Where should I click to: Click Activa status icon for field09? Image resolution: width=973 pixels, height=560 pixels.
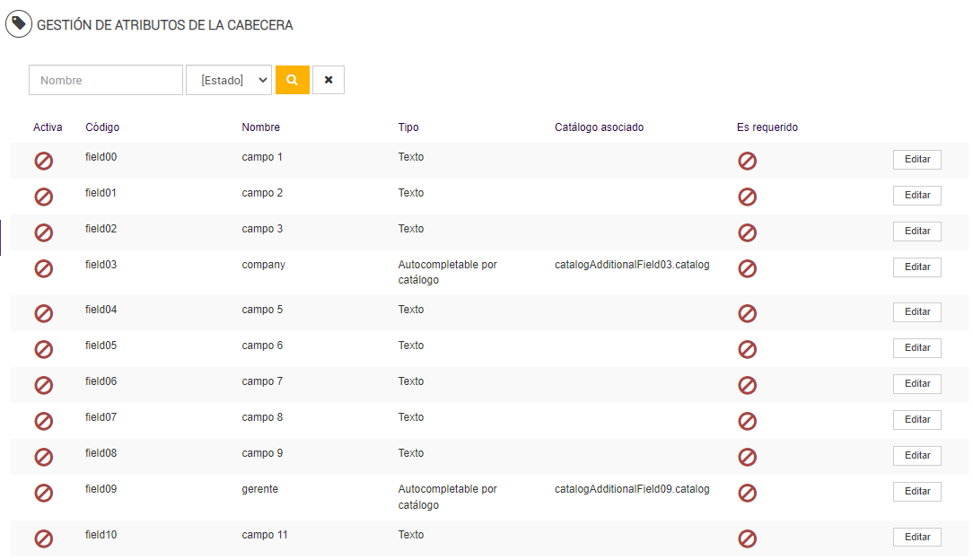pos(43,493)
